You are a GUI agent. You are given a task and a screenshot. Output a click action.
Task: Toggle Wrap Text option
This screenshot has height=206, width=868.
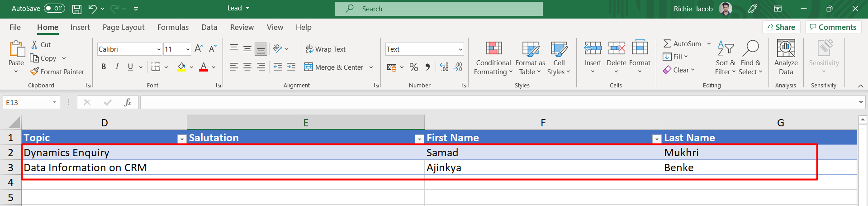click(x=326, y=49)
